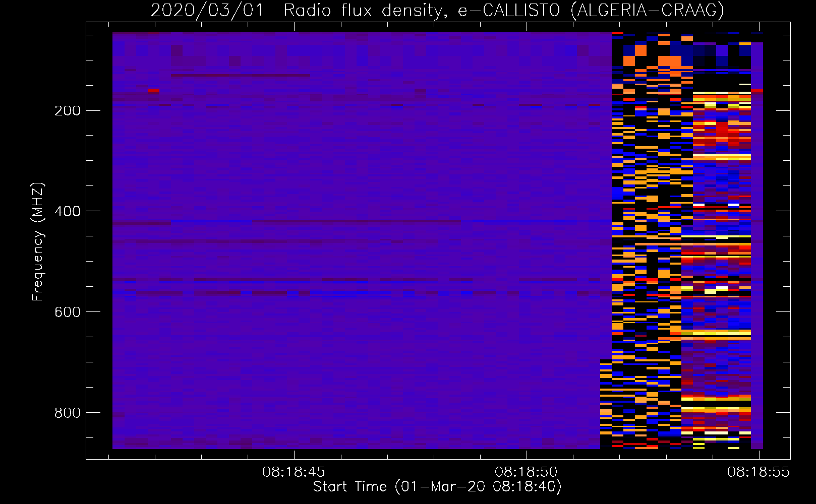
Task: Click the 08:18:45 time tick label
Action: 294,472
